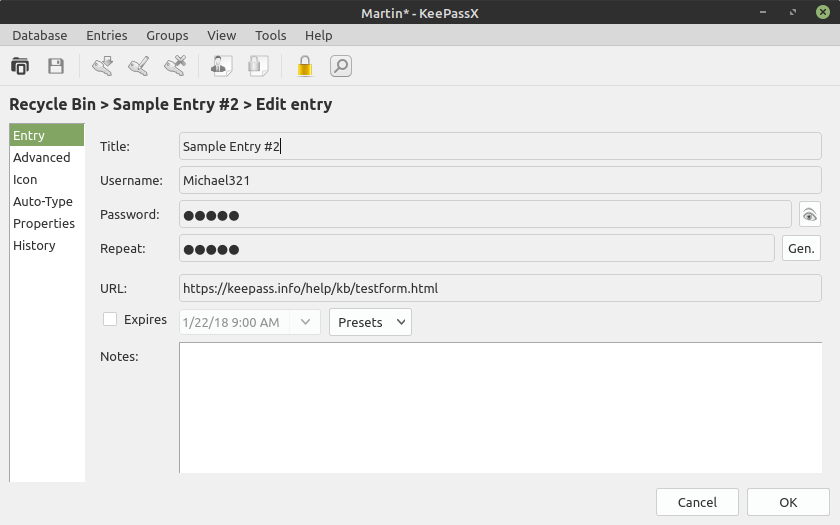Focus the Password field
This screenshot has width=840, height=525.
coord(485,214)
